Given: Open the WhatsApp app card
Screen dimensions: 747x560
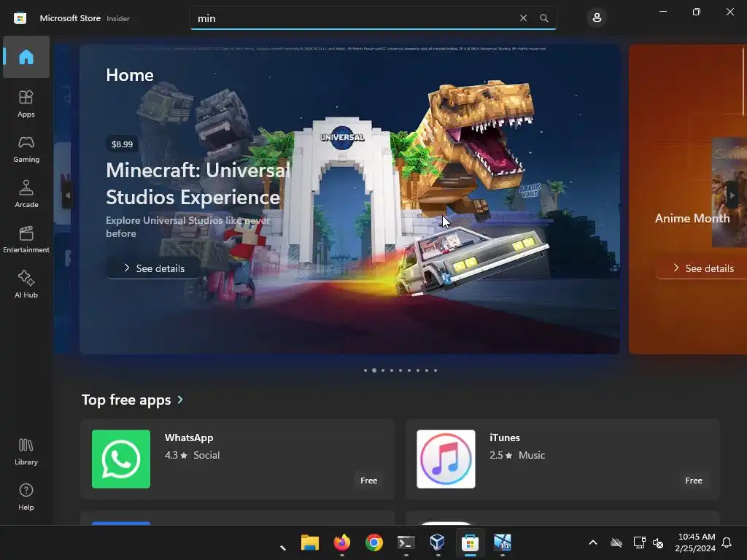Looking at the screenshot, I should [x=238, y=459].
